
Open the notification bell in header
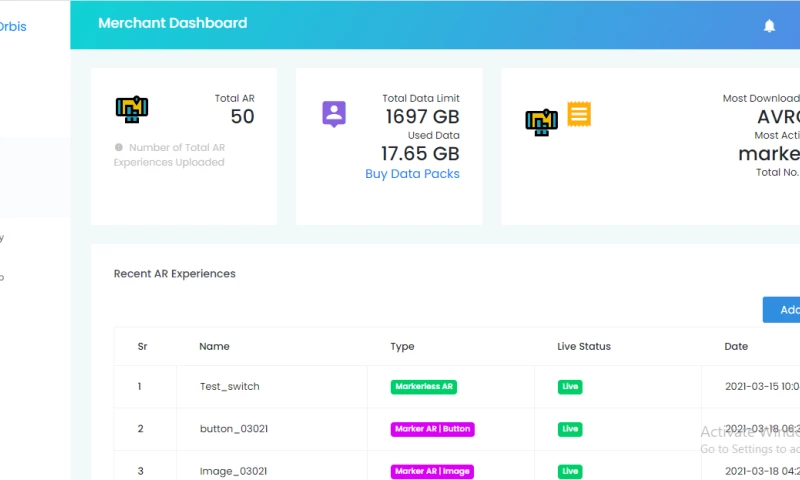coord(769,26)
